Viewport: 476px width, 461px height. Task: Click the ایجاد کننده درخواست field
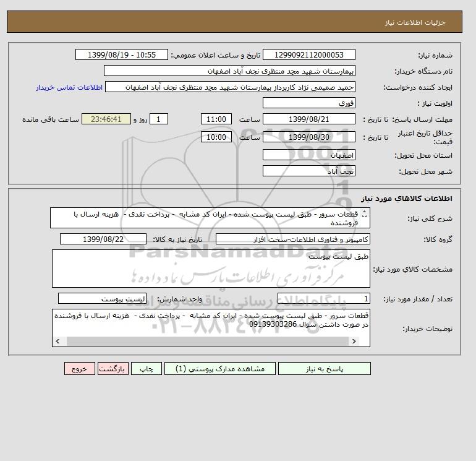[x=230, y=87]
